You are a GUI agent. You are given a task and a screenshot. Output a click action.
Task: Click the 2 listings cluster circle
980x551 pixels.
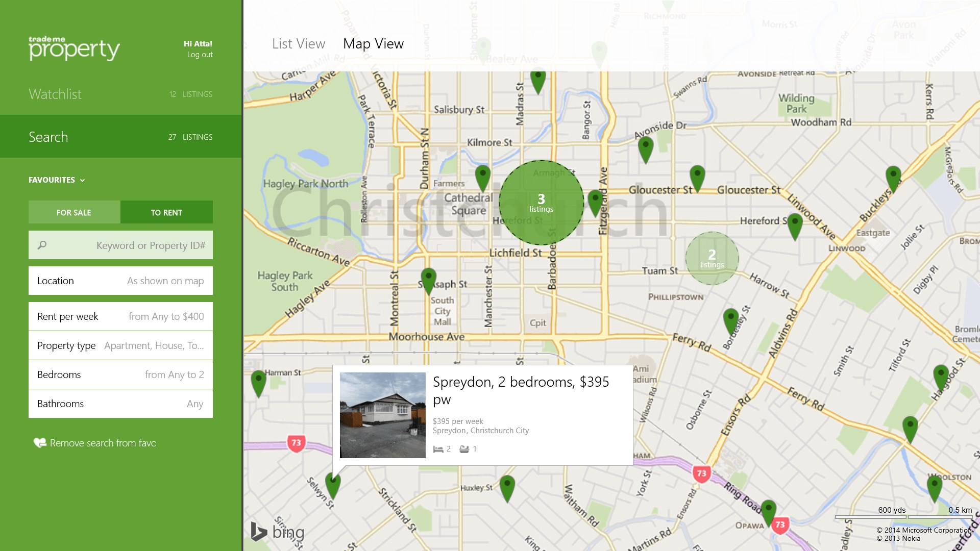[712, 258]
